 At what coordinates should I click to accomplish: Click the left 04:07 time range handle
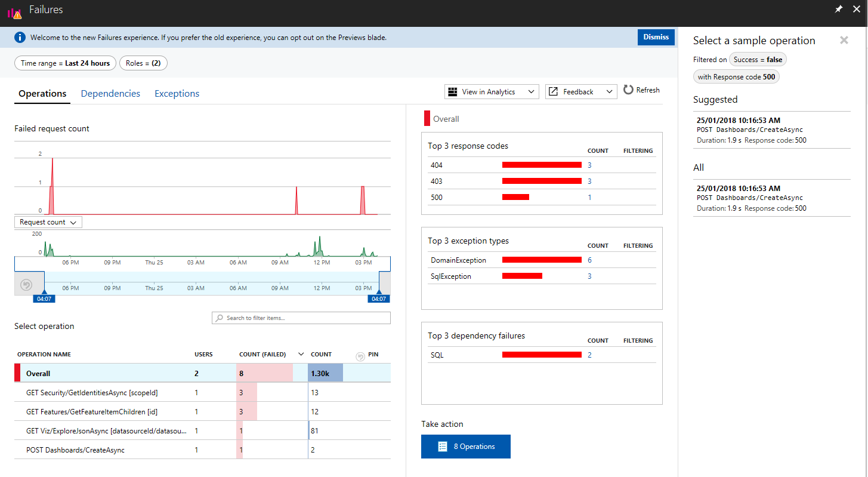click(x=44, y=298)
